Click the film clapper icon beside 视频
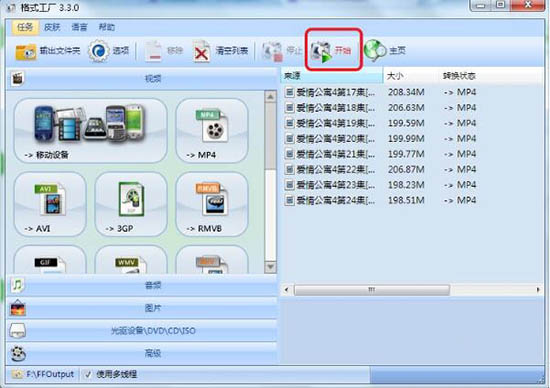 pyautogui.click(x=18, y=79)
